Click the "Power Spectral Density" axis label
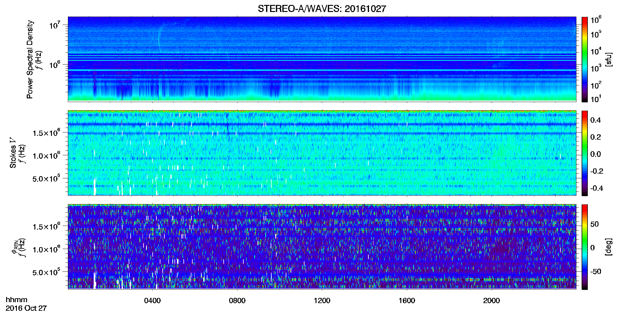 (30, 59)
